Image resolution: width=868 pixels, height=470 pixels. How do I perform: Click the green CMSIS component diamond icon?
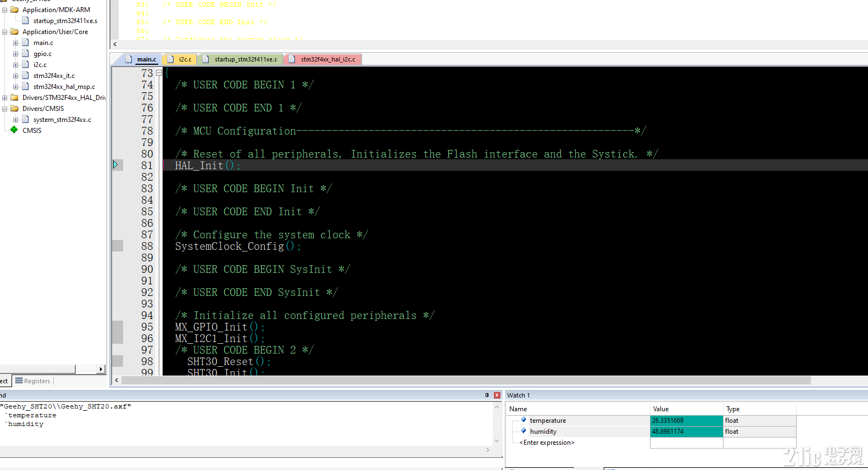(x=14, y=130)
